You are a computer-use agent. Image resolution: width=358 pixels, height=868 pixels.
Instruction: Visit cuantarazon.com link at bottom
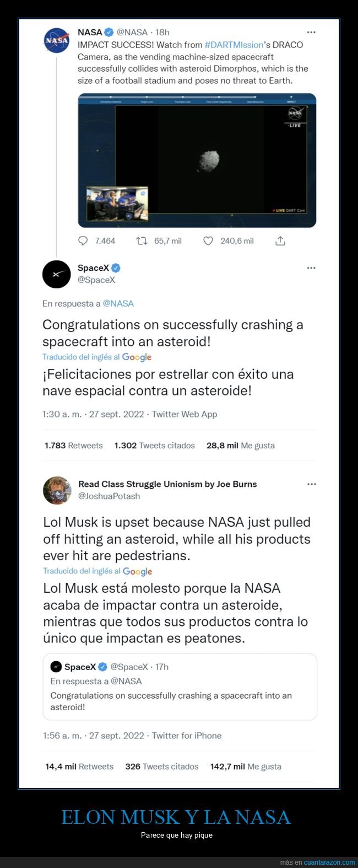pos(329,862)
